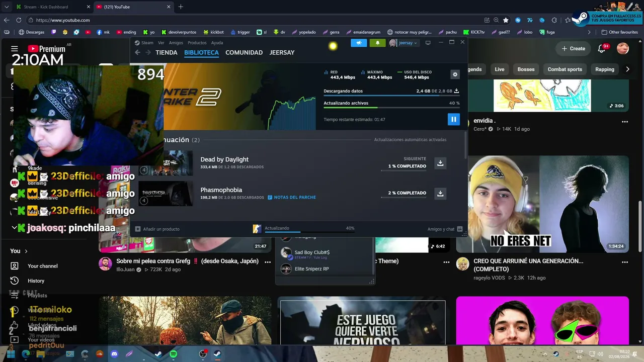Viewport: 644px width, 362px height.
Task: Pause the Counter-Strike 2 download in Steam
Action: pos(453,119)
